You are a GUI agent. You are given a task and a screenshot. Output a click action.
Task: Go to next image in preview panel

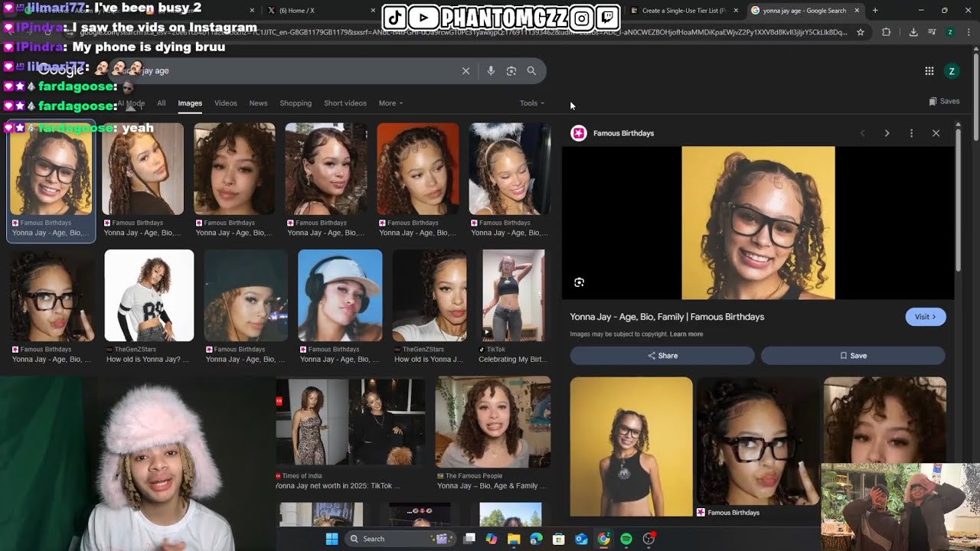click(887, 133)
